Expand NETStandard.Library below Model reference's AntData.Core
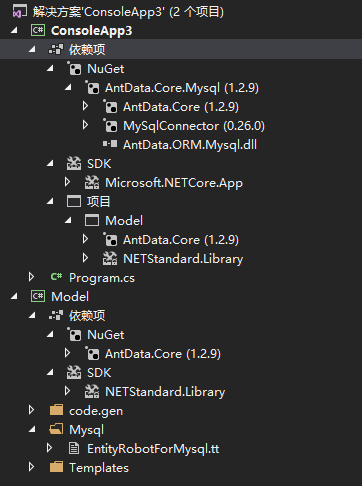 coord(85,258)
